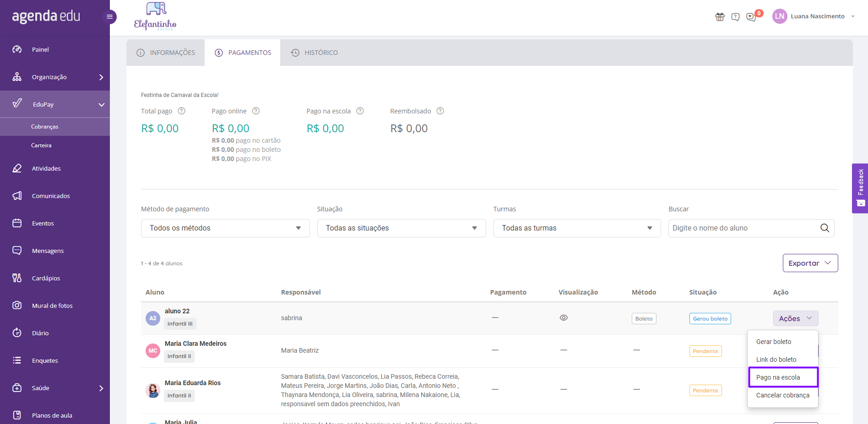Image resolution: width=868 pixels, height=424 pixels.
Task: Open the chat notifications icon with badge
Action: [x=751, y=17]
